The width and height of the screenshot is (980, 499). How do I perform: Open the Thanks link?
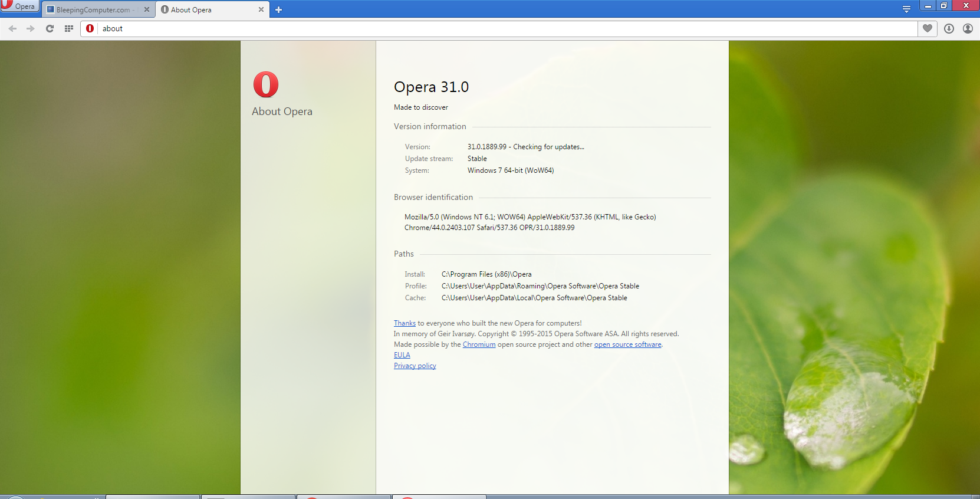(x=405, y=323)
